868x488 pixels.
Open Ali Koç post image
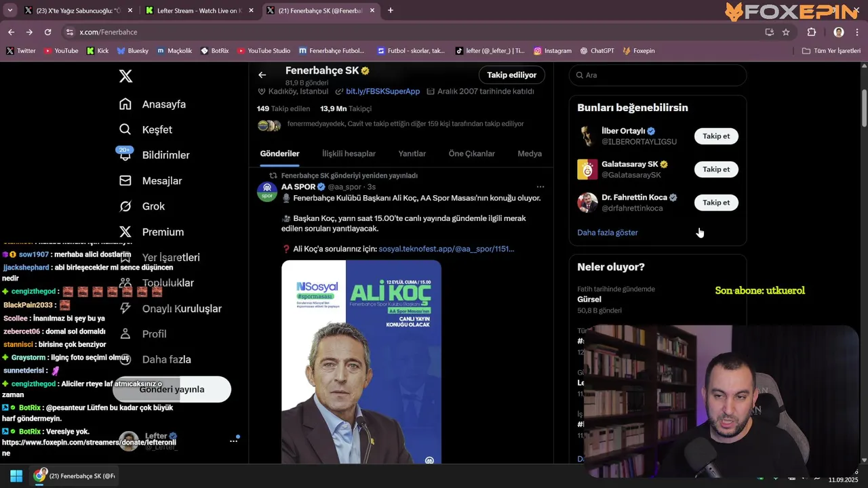[361, 363]
